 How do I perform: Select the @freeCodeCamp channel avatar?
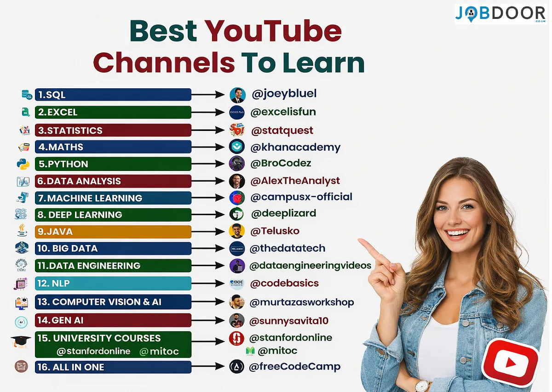(x=236, y=367)
